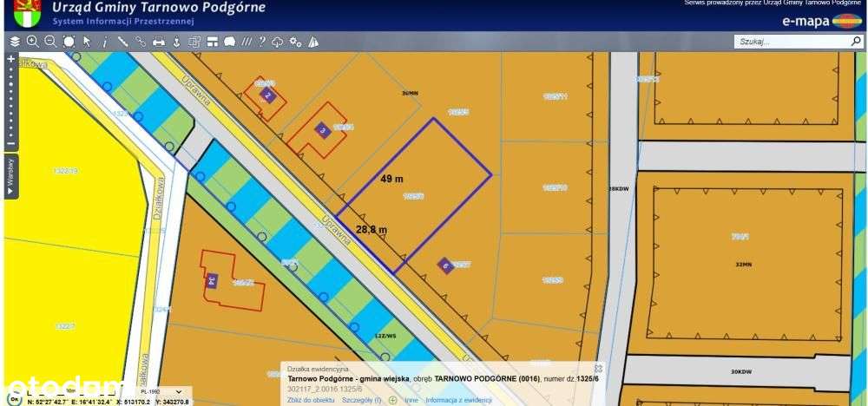Print the map with the printer icon

coord(159,42)
